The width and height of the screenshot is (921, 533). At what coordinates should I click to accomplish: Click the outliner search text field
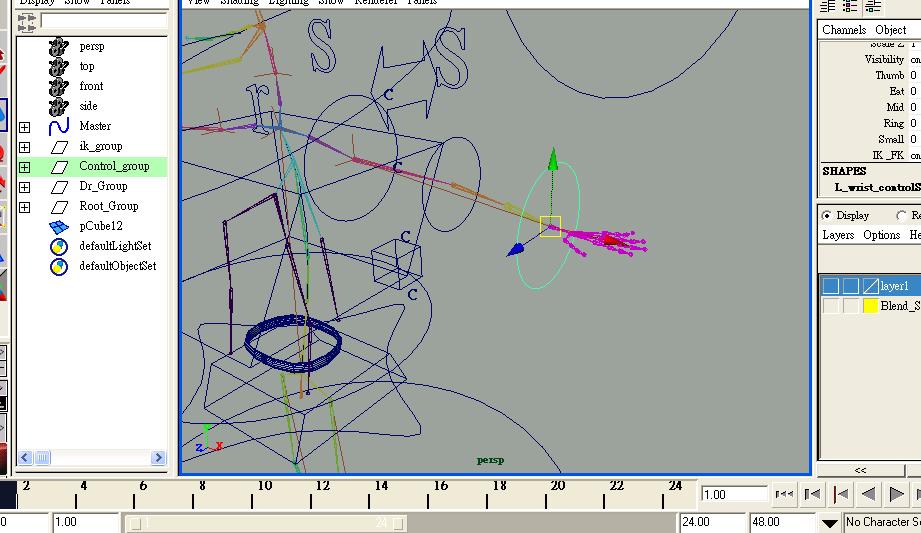(x=104, y=21)
